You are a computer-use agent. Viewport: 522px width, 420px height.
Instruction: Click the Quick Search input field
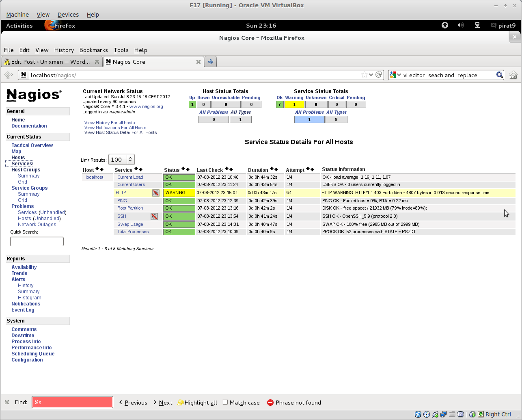coord(37,241)
